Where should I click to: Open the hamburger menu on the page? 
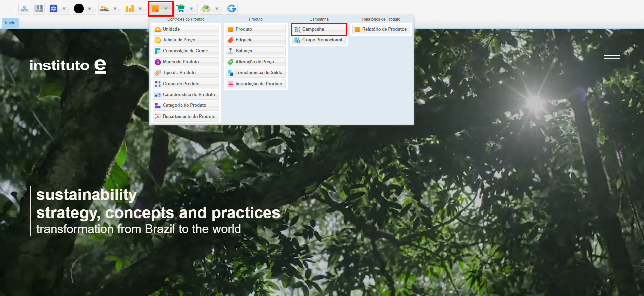tap(612, 58)
